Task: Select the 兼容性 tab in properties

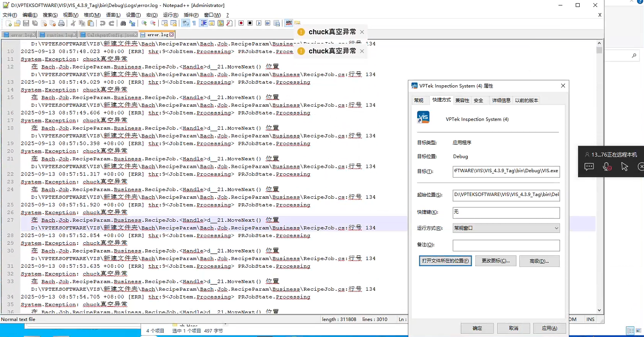Action: [x=462, y=100]
